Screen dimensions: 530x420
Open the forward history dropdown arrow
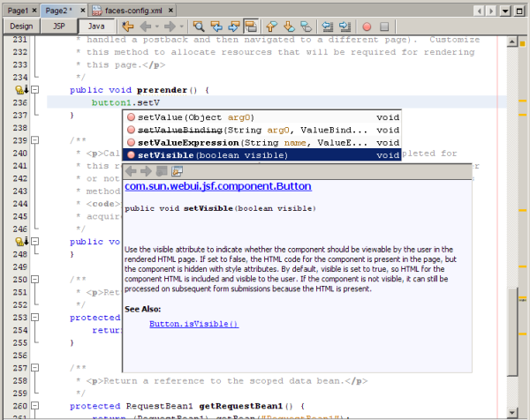click(x=181, y=26)
